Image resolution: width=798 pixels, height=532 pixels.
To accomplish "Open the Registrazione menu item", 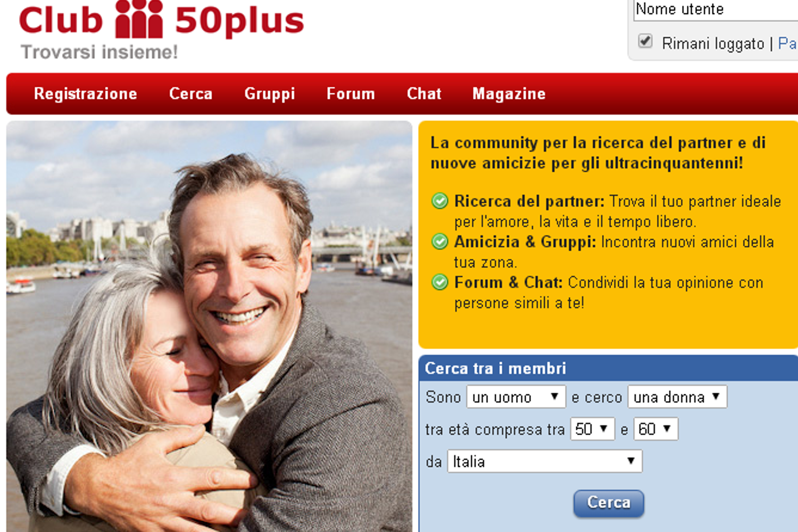I will (86, 94).
